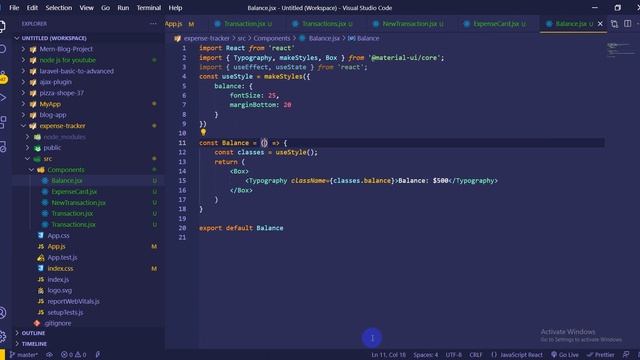This screenshot has height=360, width=640.
Task: Open the Edit menu
Action: 32,8
